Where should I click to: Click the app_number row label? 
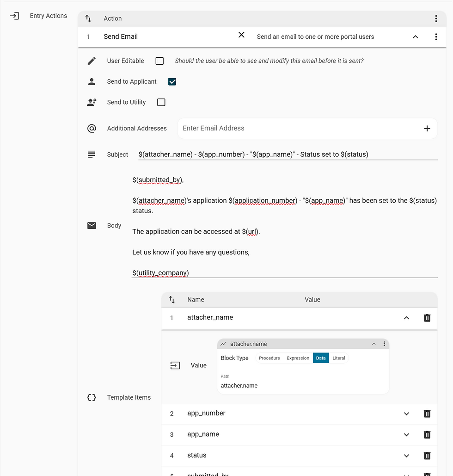[x=206, y=414]
